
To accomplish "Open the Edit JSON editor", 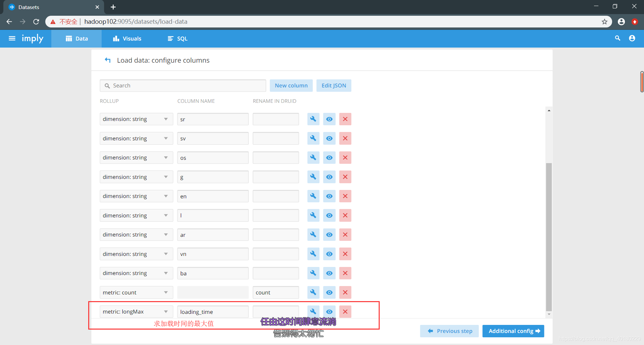I will (334, 85).
